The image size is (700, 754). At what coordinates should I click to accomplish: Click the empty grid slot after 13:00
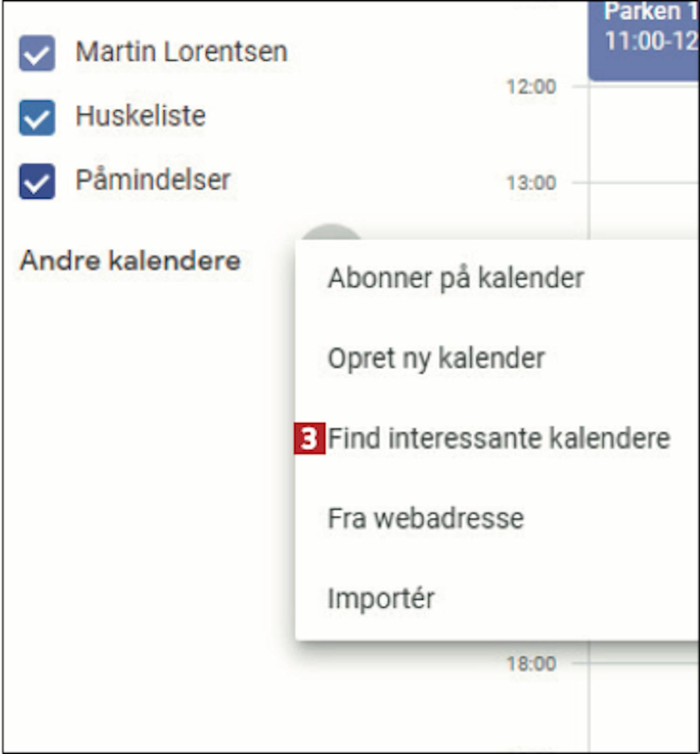pos(644,210)
